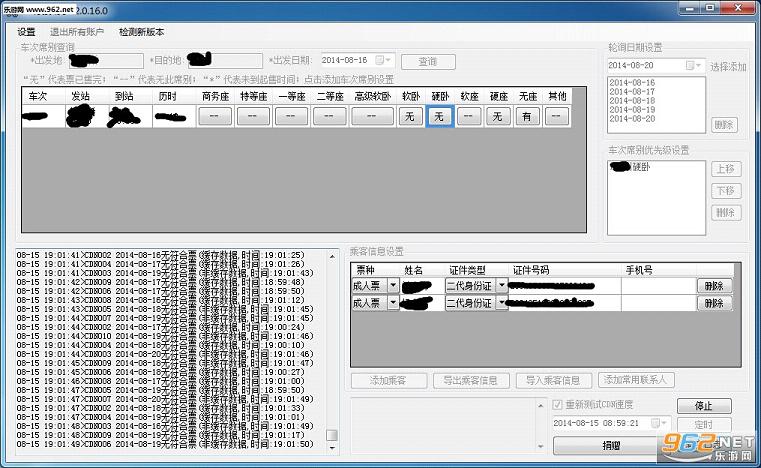Click 删除 button beside polling date list
Screen dimensions: 761x468
point(725,125)
